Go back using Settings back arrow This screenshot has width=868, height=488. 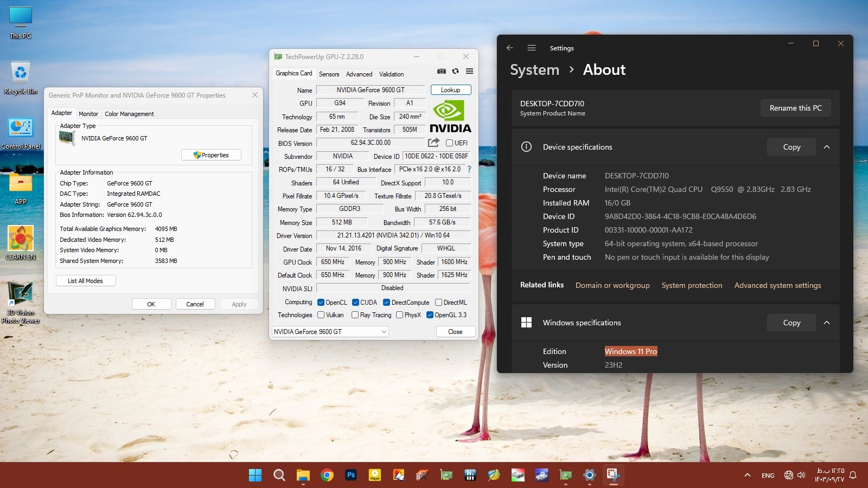pos(510,48)
